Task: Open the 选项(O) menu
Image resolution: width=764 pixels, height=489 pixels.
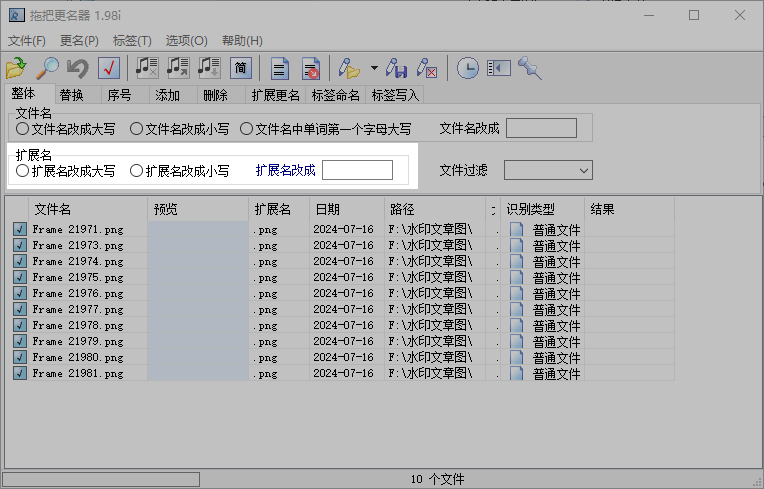Action: [187, 40]
